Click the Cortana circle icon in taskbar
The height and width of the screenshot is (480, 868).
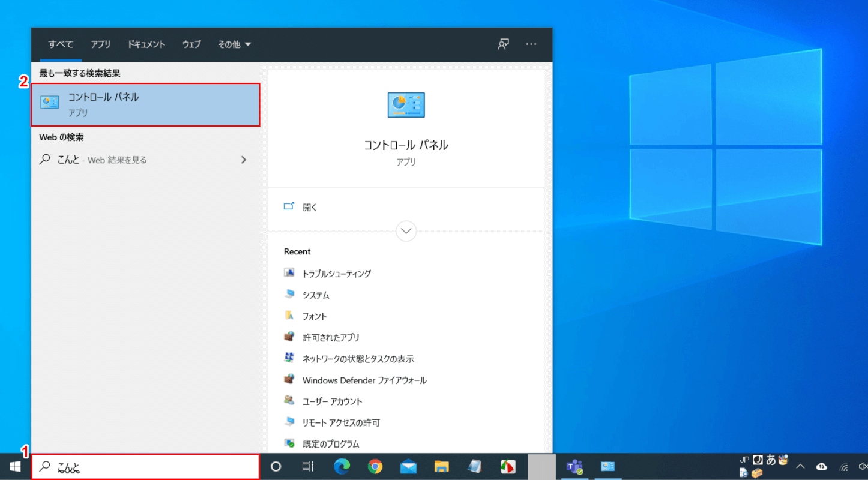click(276, 466)
